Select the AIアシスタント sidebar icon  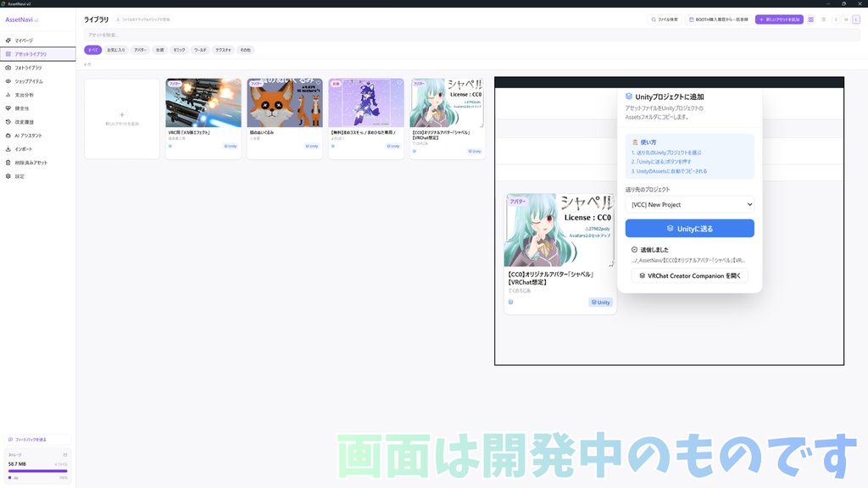coord(34,136)
